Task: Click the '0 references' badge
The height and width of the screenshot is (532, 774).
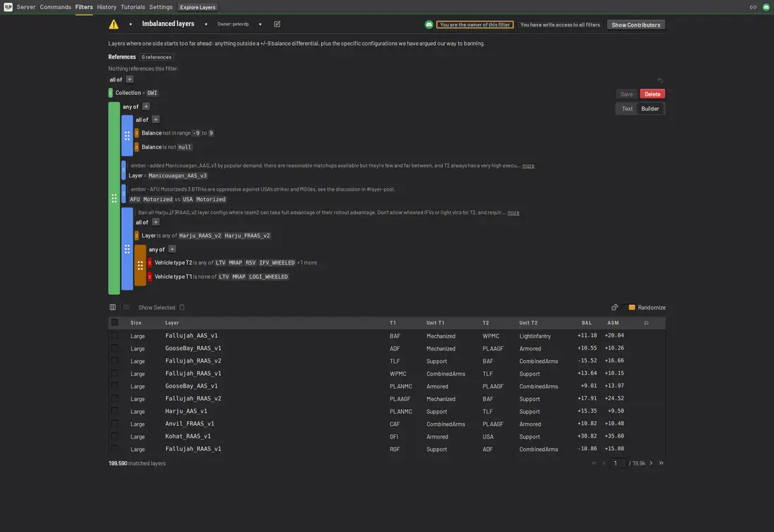Action: (156, 57)
